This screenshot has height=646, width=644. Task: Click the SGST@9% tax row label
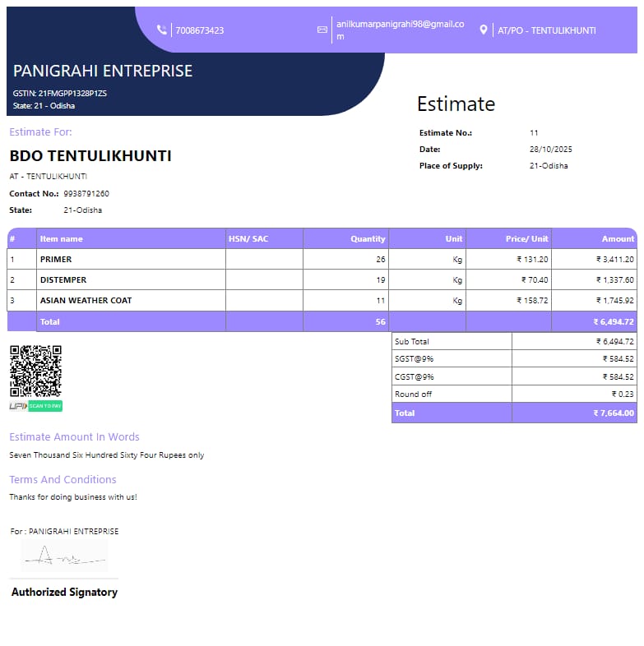coord(415,359)
